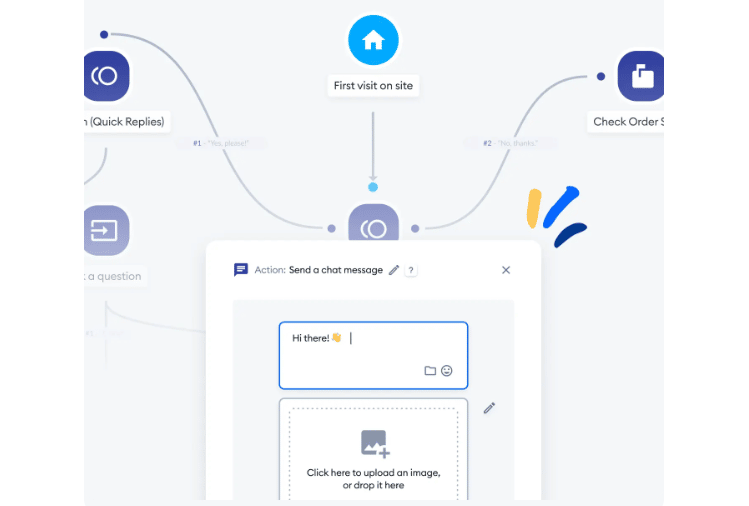Click the connector dot left of Check Order node
Viewport: 749px width, 506px height.
pos(600,76)
